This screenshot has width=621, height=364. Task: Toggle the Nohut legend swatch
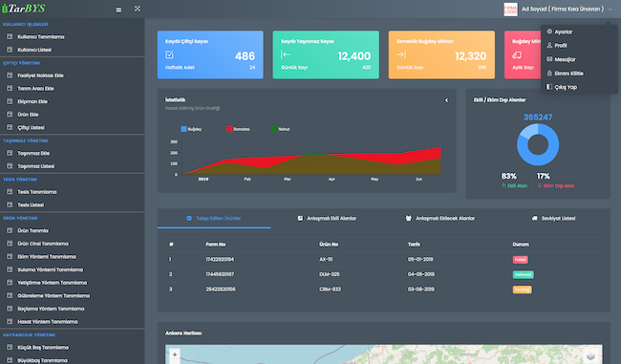[x=275, y=129]
